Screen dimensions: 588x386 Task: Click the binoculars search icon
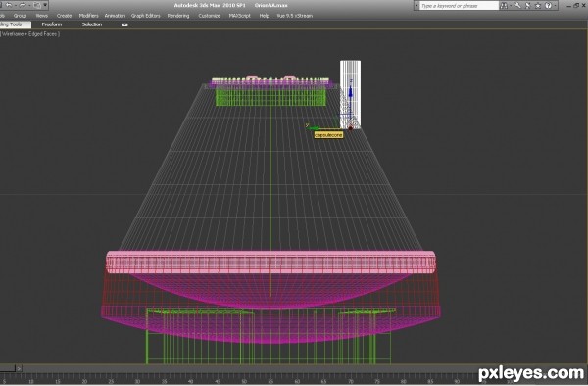[x=504, y=6]
